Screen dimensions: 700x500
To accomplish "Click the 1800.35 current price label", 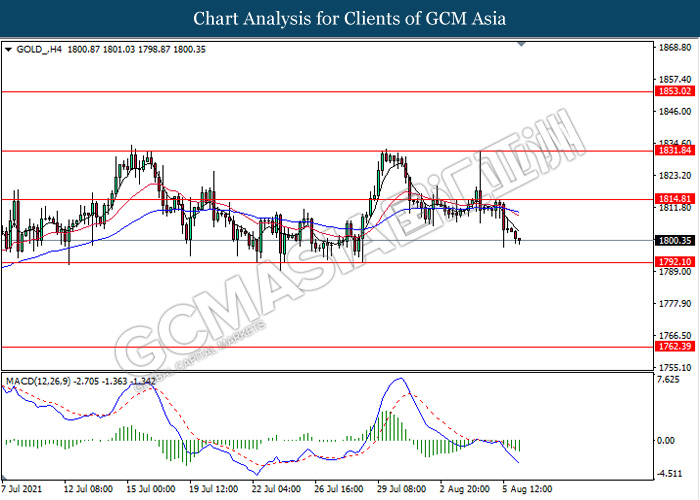I will [x=675, y=241].
